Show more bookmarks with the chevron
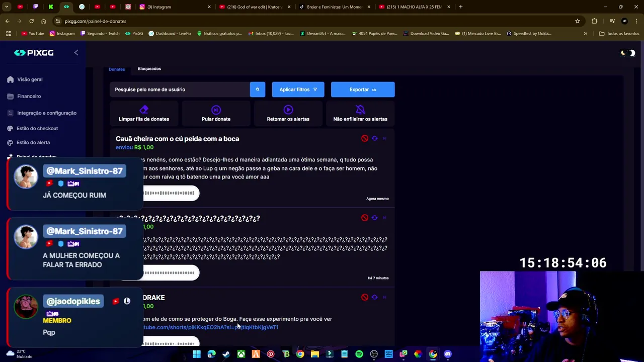The image size is (644, 362). click(x=585, y=34)
